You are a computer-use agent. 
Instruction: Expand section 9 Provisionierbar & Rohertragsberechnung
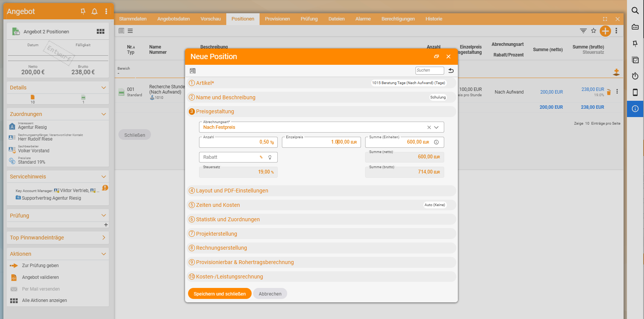click(321, 262)
